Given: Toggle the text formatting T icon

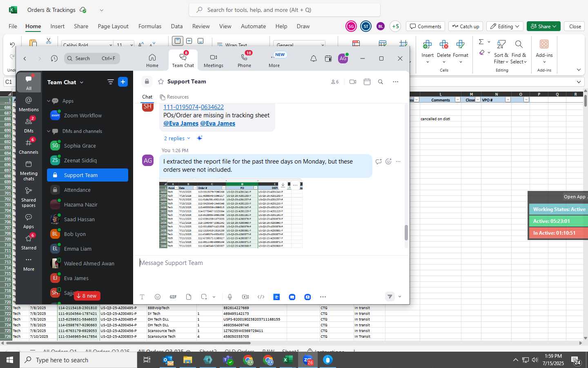Looking at the screenshot, I should pyautogui.click(x=142, y=297).
